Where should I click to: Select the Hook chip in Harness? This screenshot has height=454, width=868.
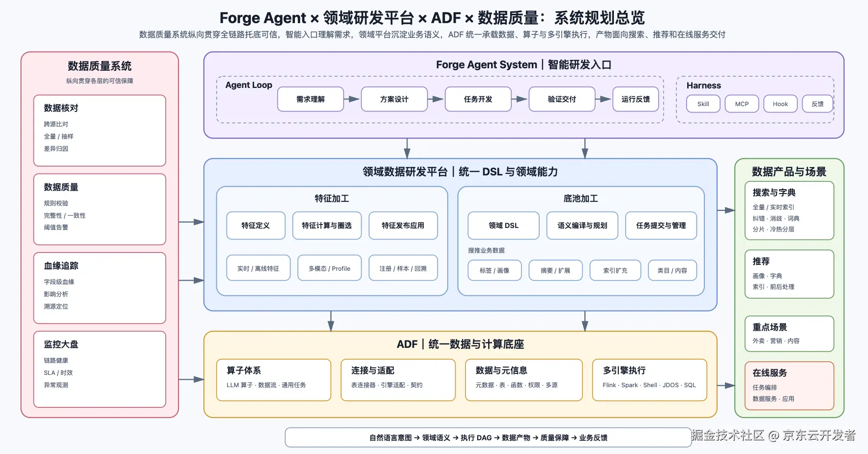click(x=781, y=104)
